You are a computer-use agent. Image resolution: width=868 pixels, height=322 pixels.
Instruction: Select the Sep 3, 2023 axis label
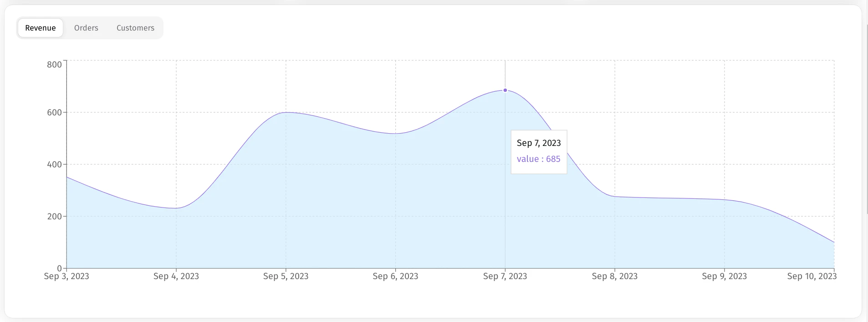66,276
